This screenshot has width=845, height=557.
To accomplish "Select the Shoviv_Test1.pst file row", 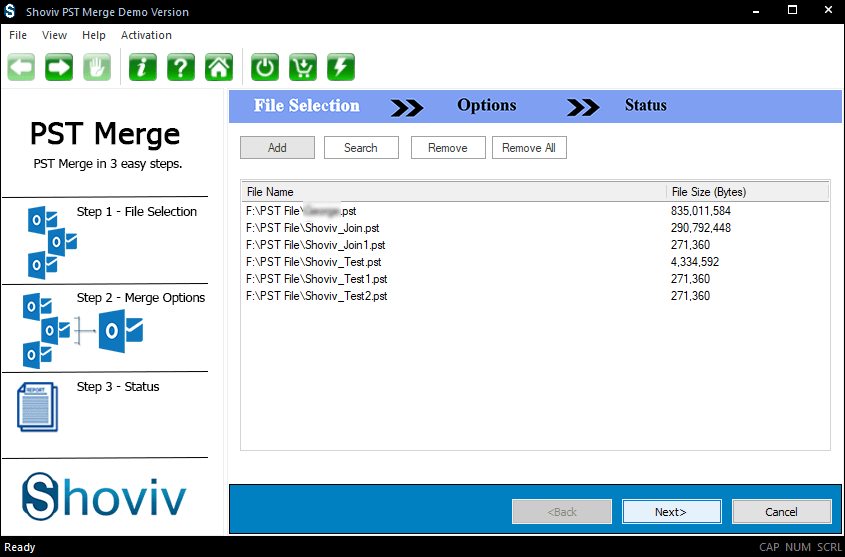I will (x=536, y=279).
